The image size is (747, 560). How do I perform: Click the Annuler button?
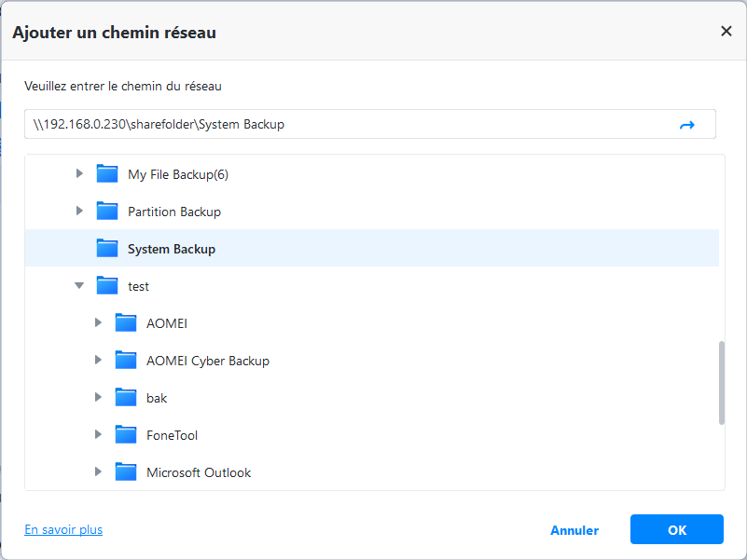574,530
